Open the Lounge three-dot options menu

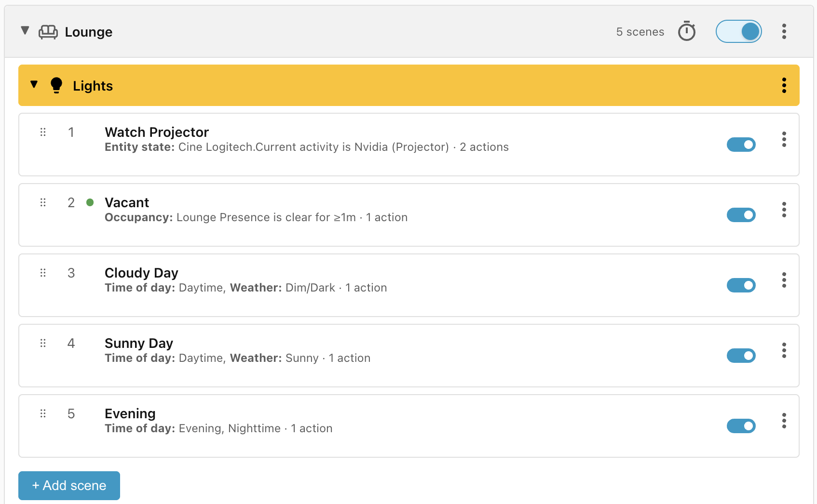point(784,31)
